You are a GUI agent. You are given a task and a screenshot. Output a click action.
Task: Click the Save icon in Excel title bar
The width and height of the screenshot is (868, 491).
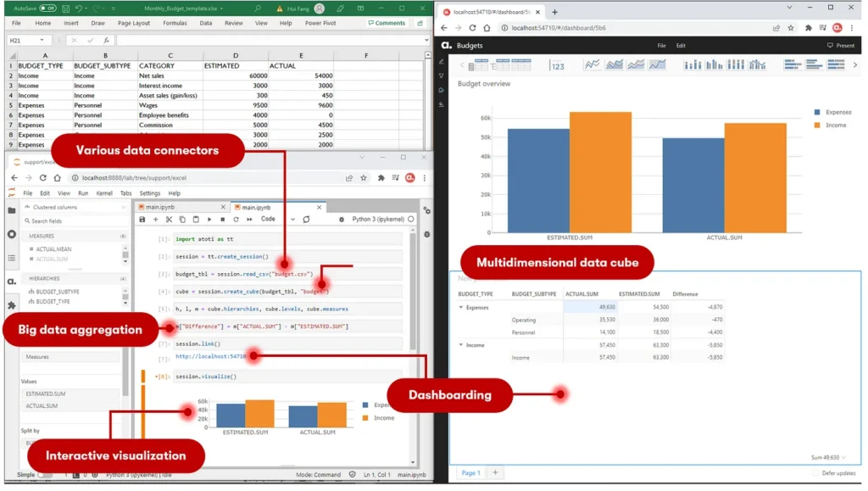(x=65, y=8)
